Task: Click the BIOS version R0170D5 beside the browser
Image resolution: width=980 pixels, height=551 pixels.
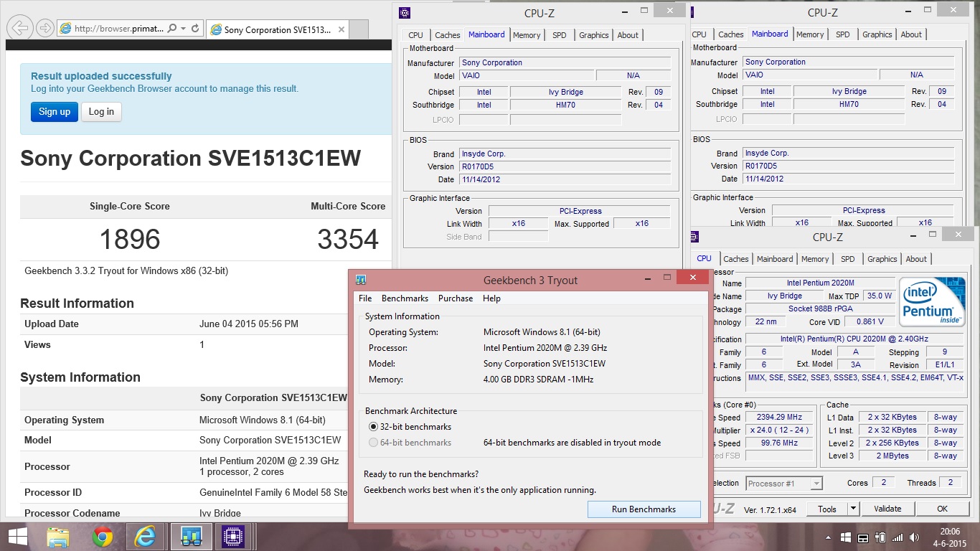Action: [565, 166]
